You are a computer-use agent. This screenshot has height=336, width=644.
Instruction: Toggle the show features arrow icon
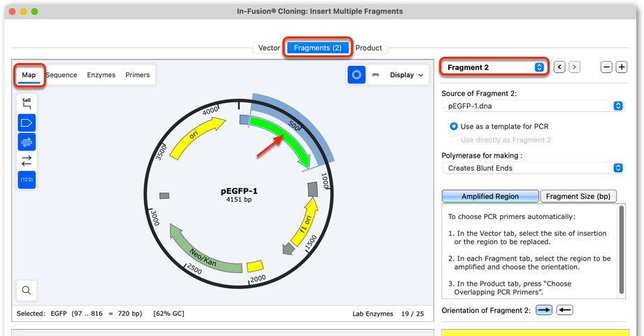27,123
